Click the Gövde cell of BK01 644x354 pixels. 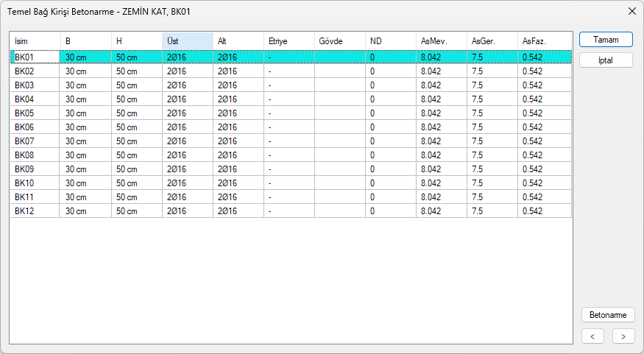click(340, 57)
